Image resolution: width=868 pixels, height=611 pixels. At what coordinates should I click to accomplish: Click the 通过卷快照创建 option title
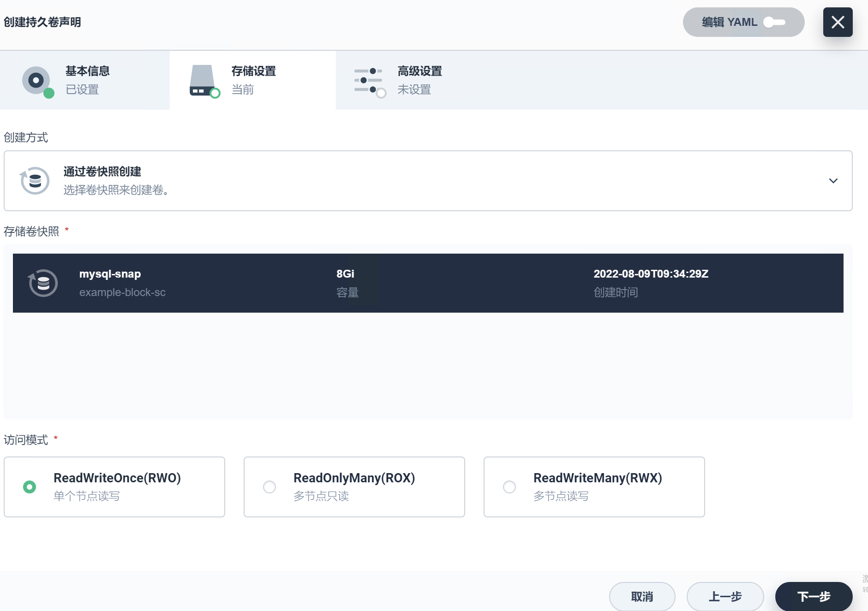102,172
